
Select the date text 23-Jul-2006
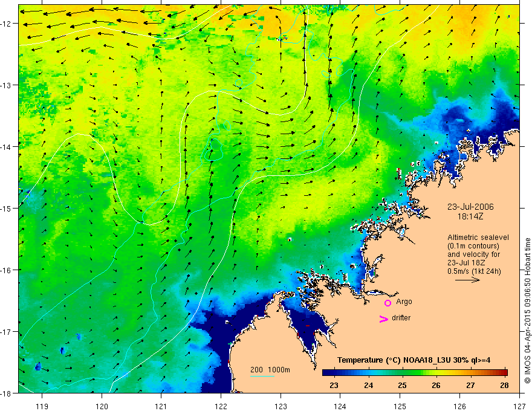tap(470, 207)
